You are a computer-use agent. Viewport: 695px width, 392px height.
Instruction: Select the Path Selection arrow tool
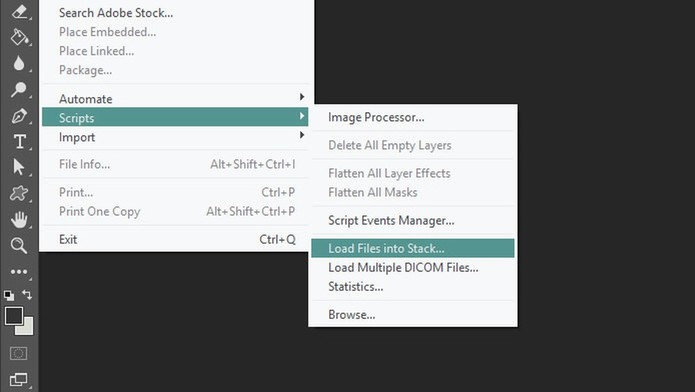coord(19,167)
